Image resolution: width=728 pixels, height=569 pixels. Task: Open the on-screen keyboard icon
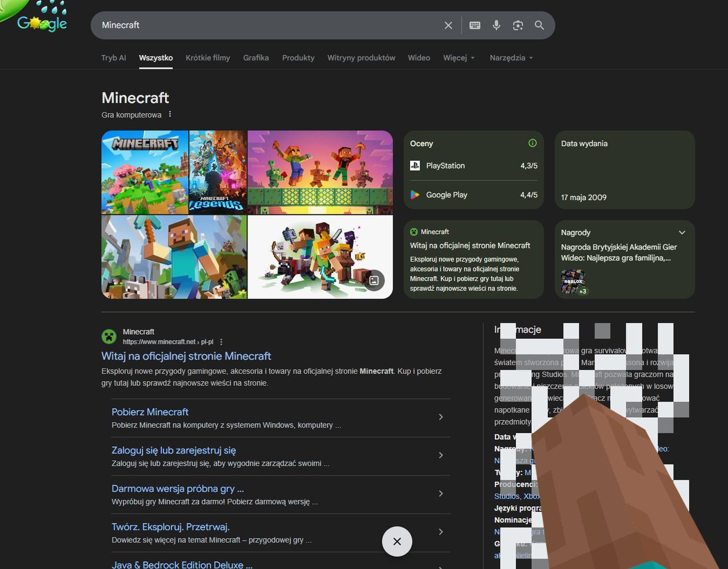pos(474,25)
